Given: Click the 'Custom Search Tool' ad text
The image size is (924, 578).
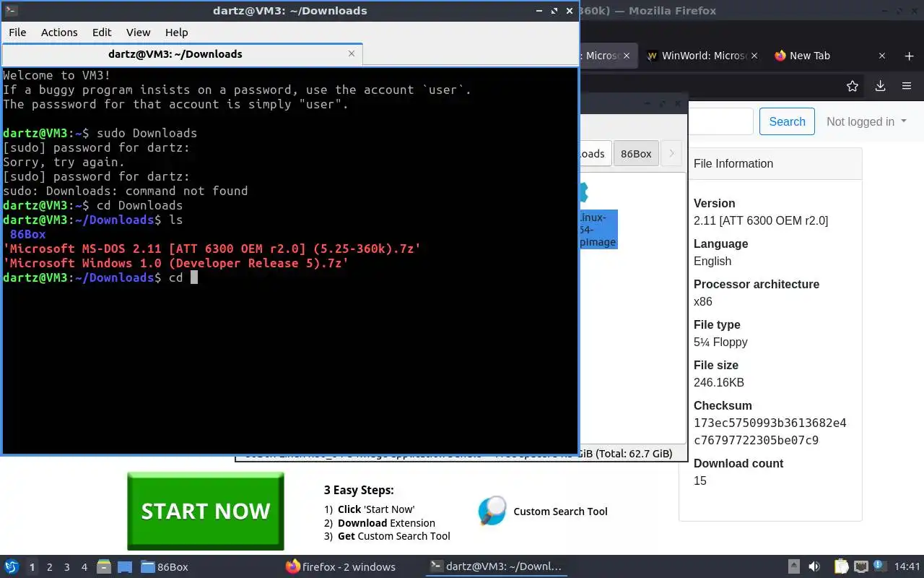Looking at the screenshot, I should [x=560, y=512].
